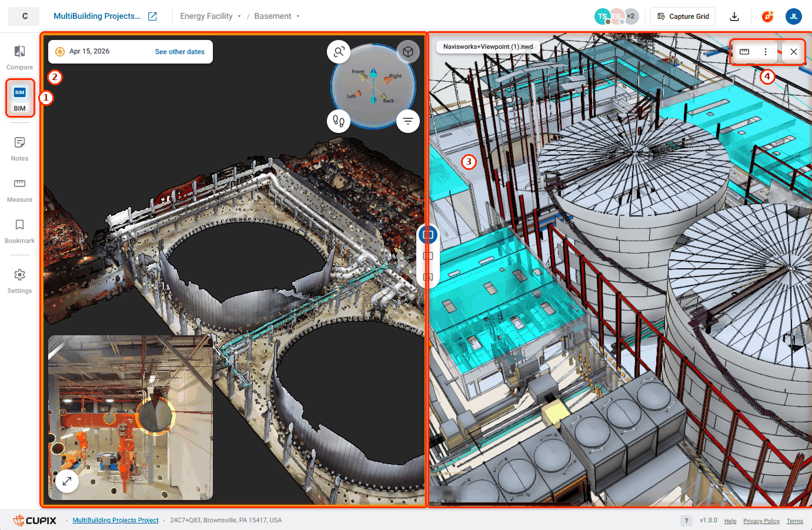Open Privacy Policy link
This screenshot has height=530, width=812.
761,521
